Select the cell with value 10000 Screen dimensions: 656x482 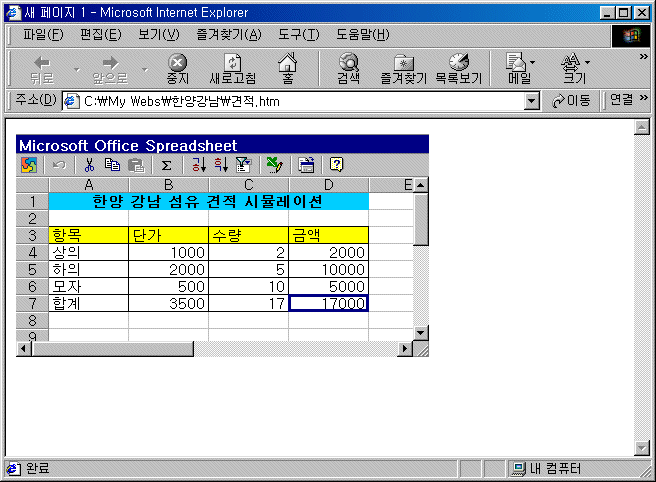click(328, 269)
